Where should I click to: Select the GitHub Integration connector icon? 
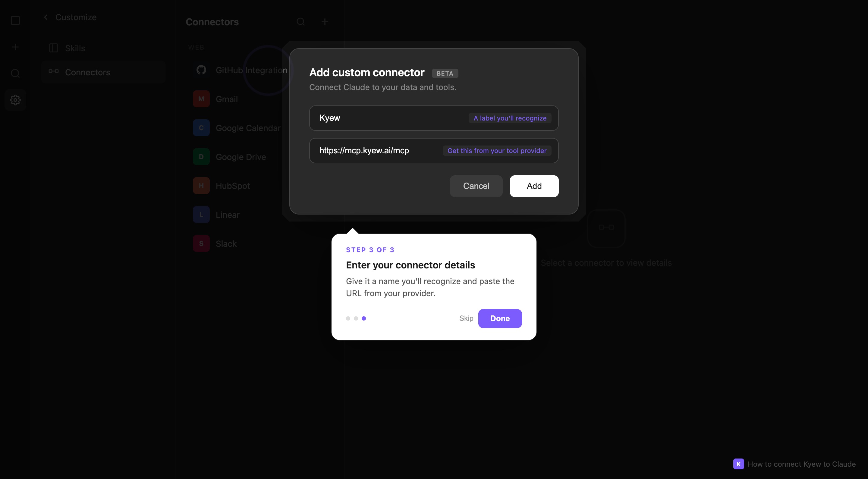click(x=201, y=70)
